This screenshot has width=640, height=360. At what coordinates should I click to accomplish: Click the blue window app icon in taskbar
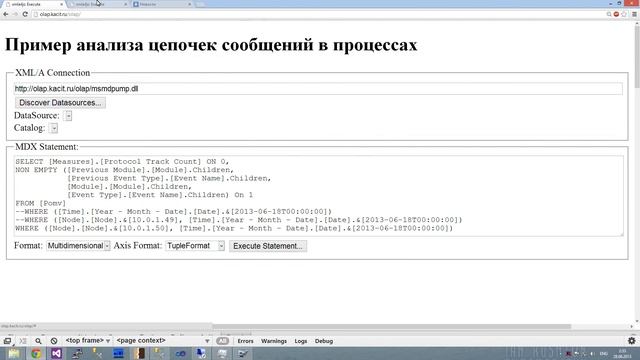click(x=118, y=353)
